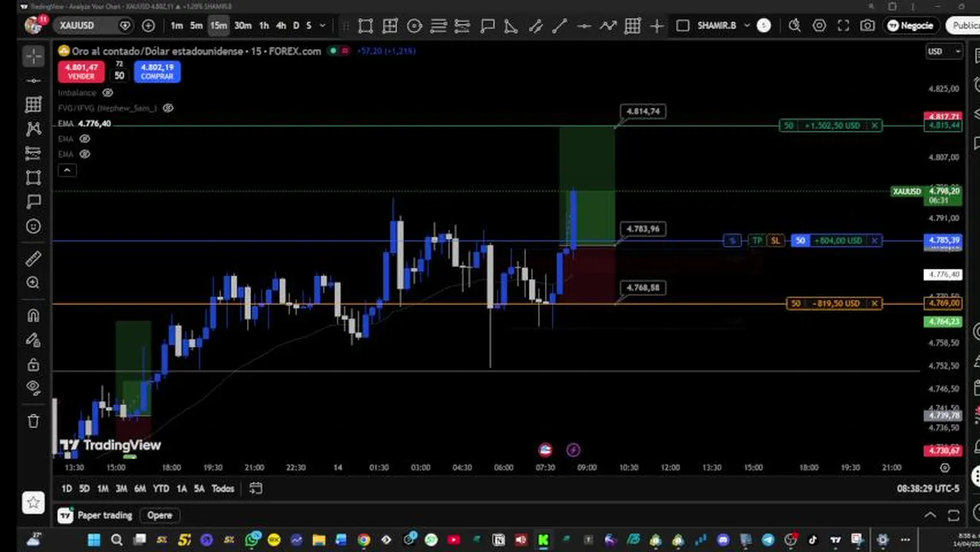The width and height of the screenshot is (980, 552).
Task: Expand the bottom trading panel chevron
Action: click(929, 515)
